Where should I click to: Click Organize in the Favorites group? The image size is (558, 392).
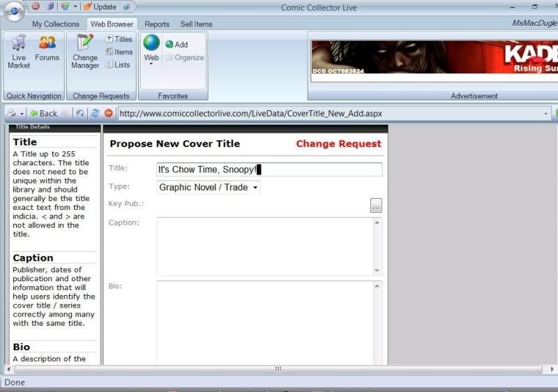[185, 58]
